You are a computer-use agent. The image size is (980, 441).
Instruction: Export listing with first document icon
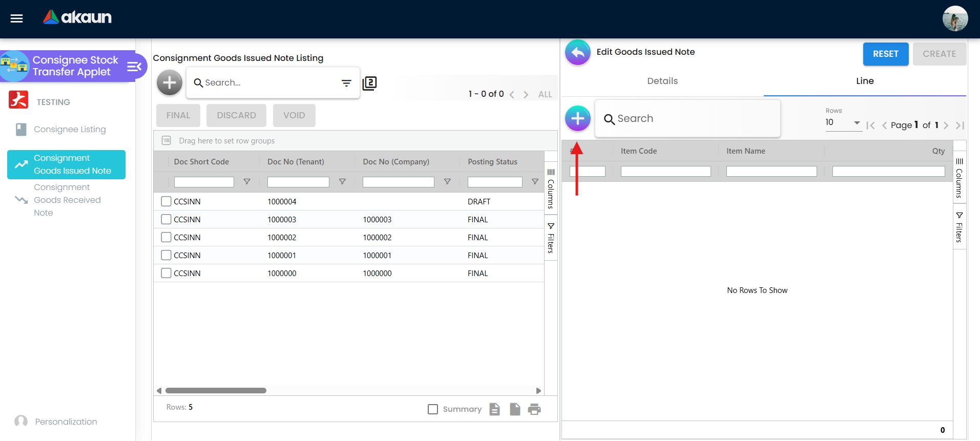(x=494, y=409)
